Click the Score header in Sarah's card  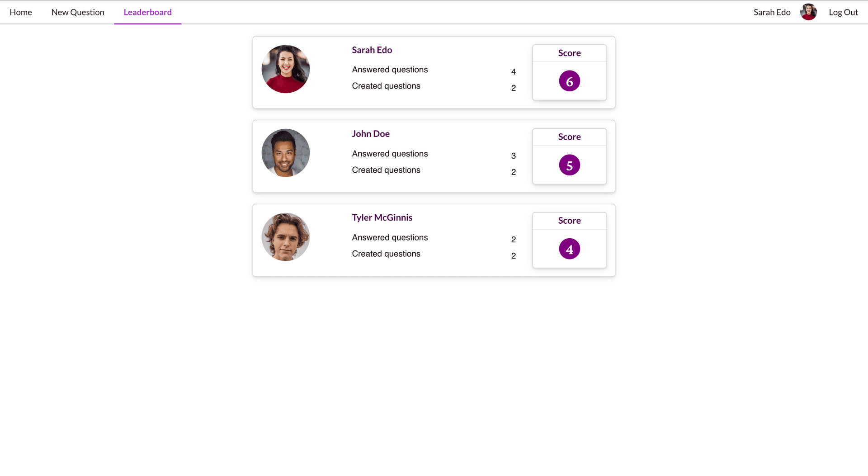click(x=570, y=53)
